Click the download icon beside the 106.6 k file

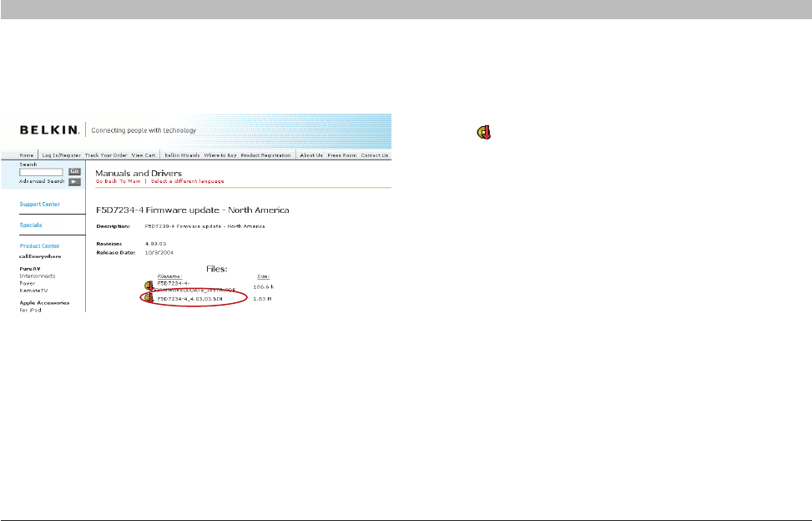149,286
